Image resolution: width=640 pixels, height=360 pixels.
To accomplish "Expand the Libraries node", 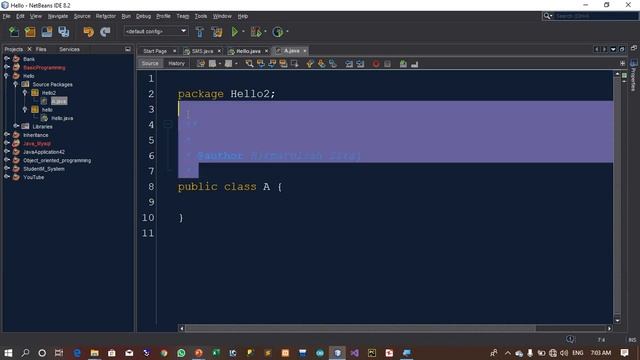I will pos(16,126).
